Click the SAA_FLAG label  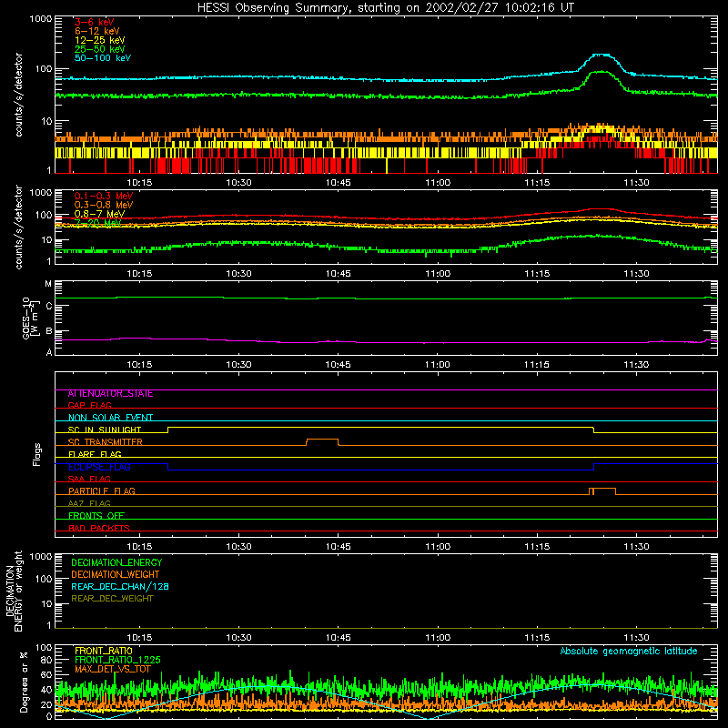[89, 479]
